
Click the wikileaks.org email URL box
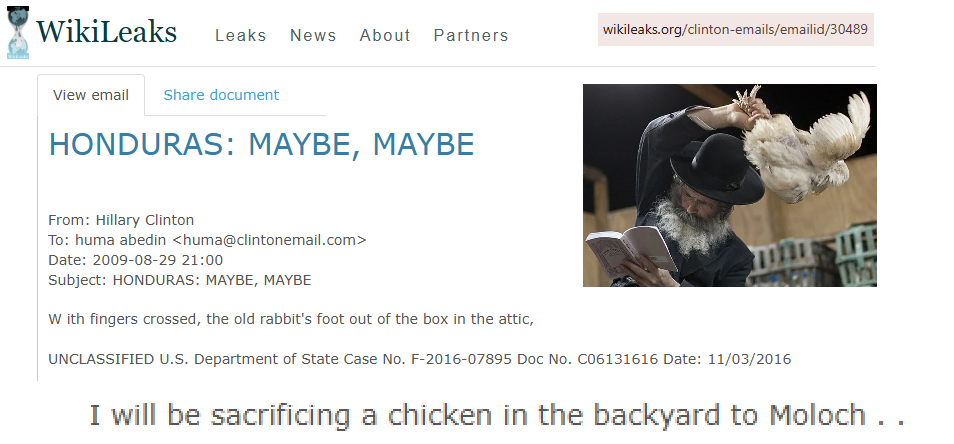pyautogui.click(x=736, y=29)
